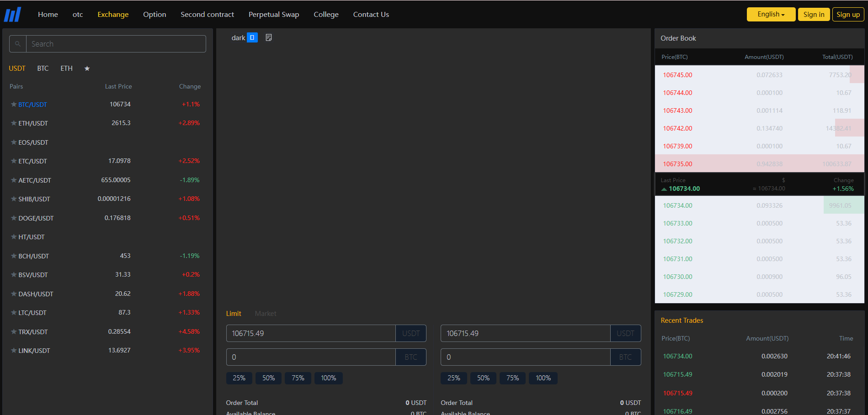Set sell amount to 100%
Screen dimensions: 868x415
coord(543,378)
